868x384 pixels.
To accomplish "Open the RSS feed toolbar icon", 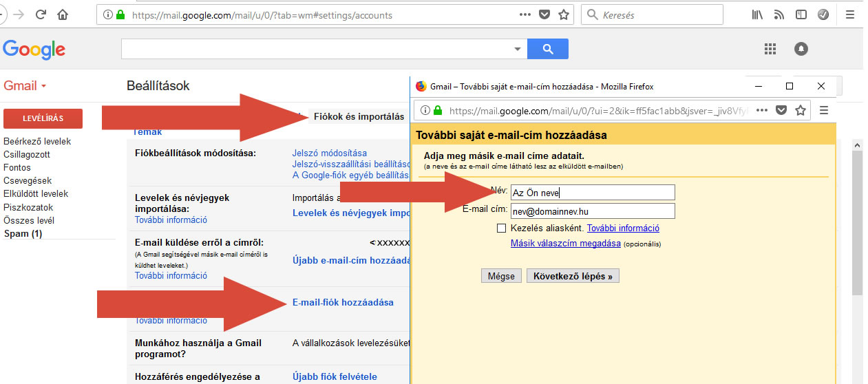I will click(779, 14).
